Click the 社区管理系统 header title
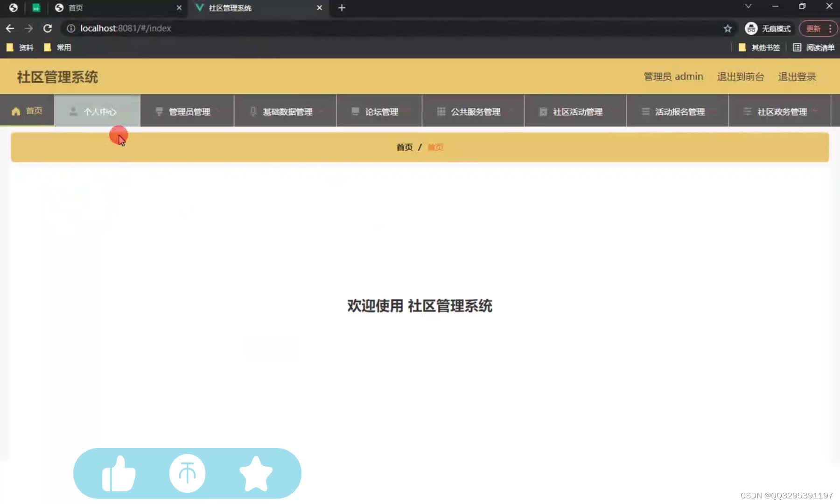The height and width of the screenshot is (504, 840). point(57,77)
